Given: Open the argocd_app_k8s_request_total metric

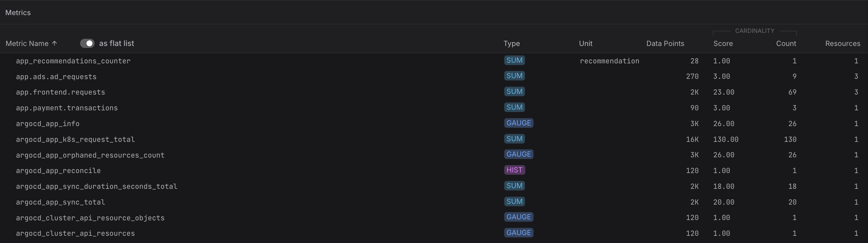Looking at the screenshot, I should click(75, 140).
